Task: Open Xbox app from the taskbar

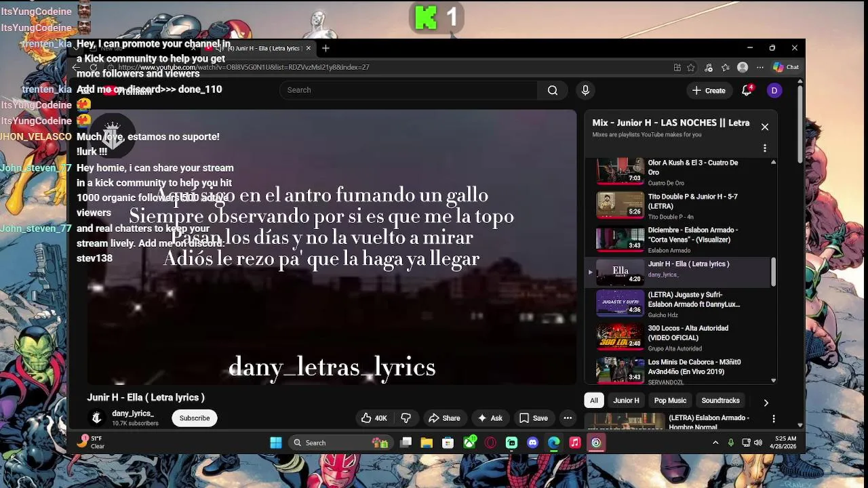Action: point(469,443)
